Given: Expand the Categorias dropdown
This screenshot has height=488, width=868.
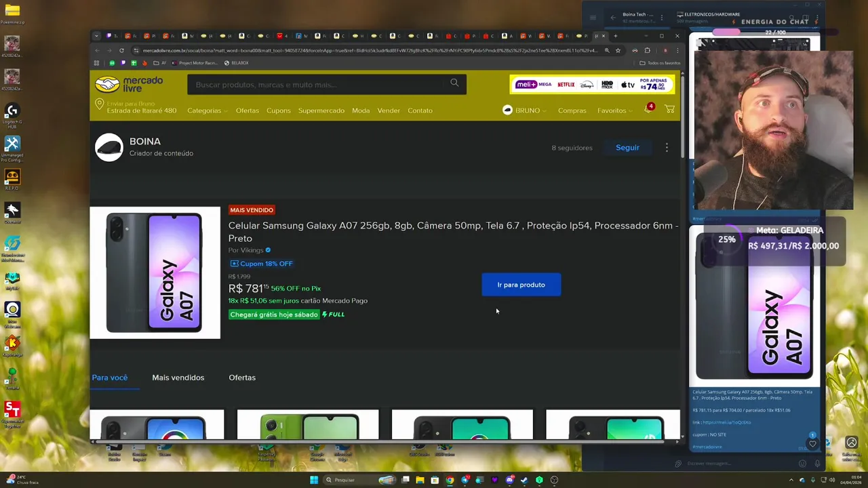Looking at the screenshot, I should [x=207, y=110].
